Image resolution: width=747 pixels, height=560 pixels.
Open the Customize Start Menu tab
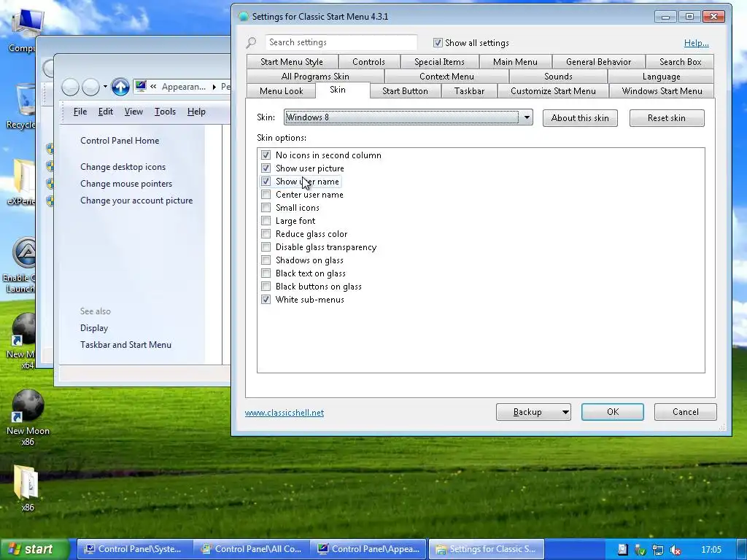point(553,91)
